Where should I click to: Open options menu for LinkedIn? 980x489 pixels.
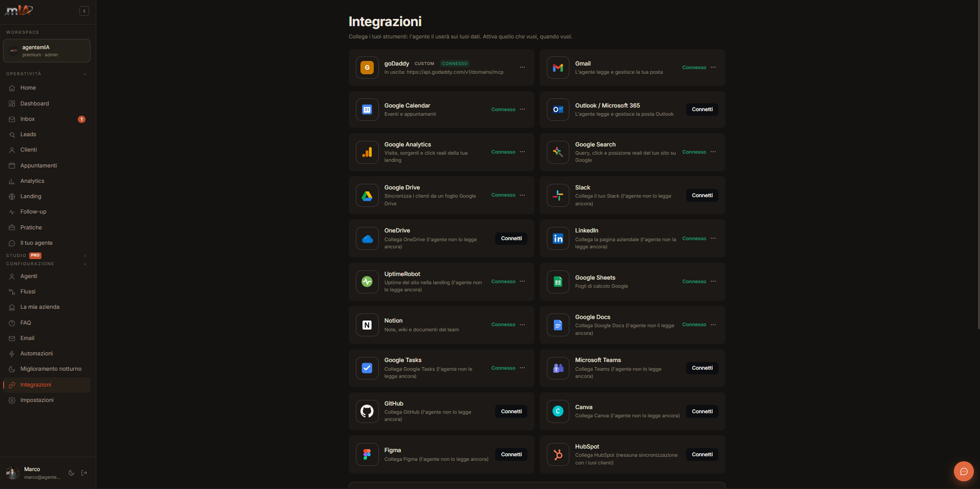[x=713, y=239]
